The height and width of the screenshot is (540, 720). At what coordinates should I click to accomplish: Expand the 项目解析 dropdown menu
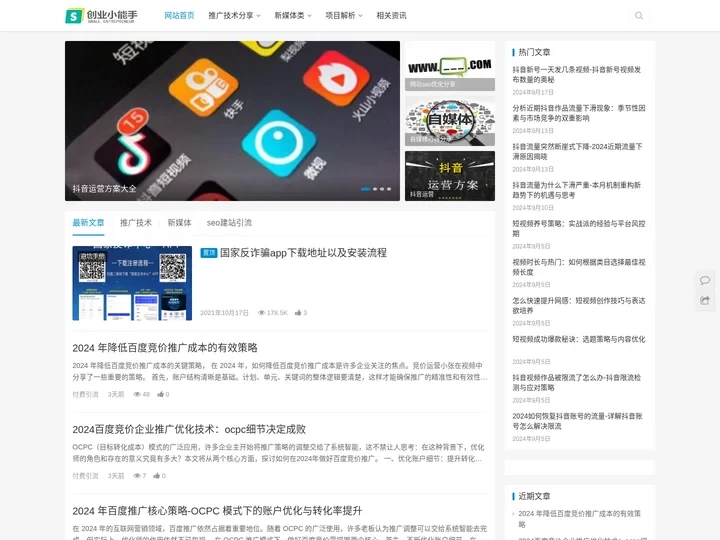click(344, 16)
